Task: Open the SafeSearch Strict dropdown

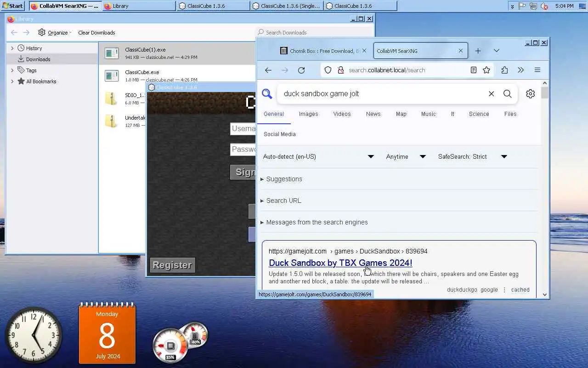Action: [472, 156]
